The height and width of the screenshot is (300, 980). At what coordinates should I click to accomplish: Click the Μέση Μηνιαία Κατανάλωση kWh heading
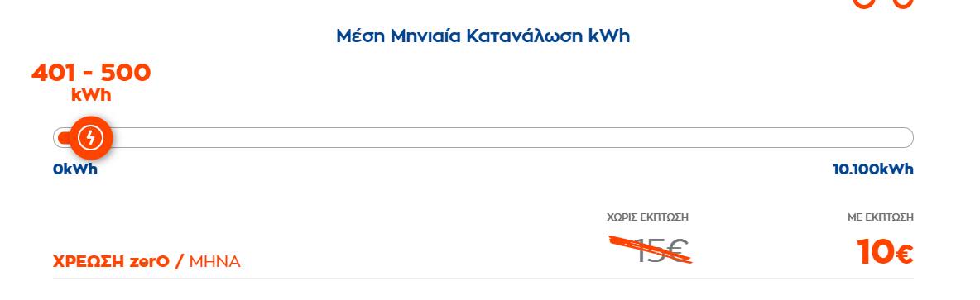(483, 36)
